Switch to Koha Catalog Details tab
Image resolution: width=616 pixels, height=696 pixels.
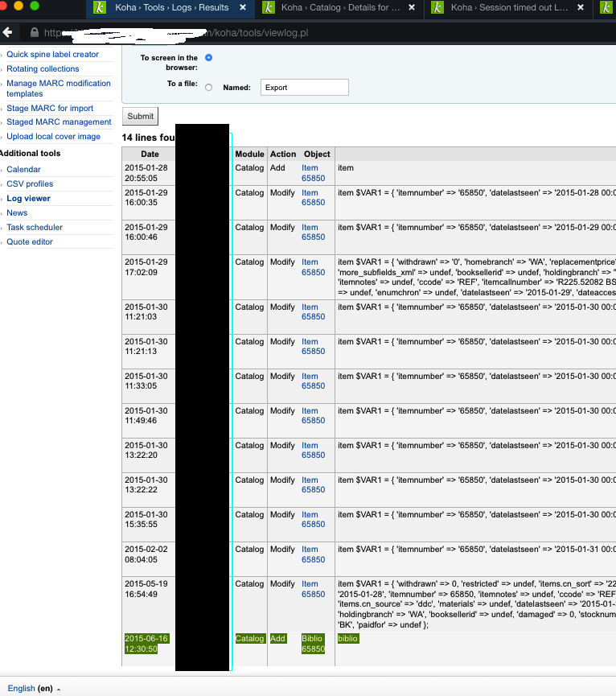[x=338, y=8]
